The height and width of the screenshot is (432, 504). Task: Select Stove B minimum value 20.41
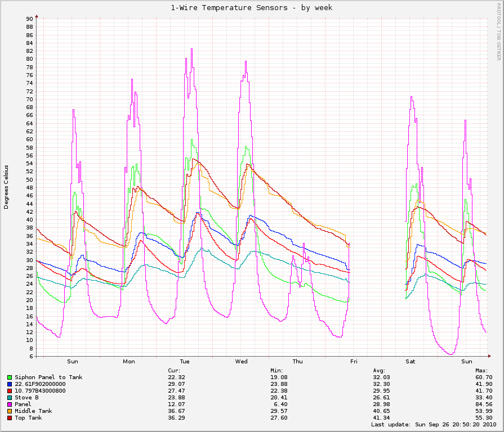point(279,398)
